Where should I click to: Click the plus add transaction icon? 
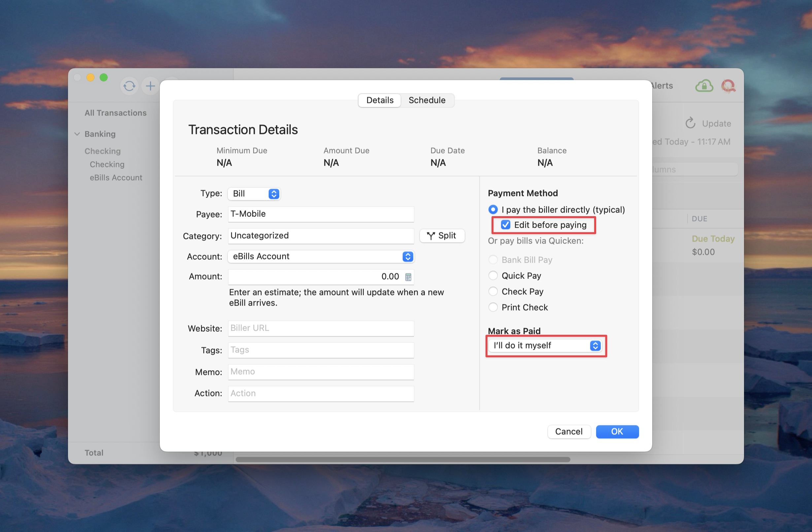(x=150, y=86)
